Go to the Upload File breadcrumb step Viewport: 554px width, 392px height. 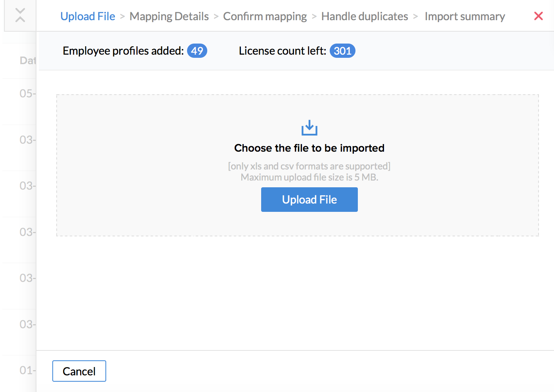pos(88,16)
